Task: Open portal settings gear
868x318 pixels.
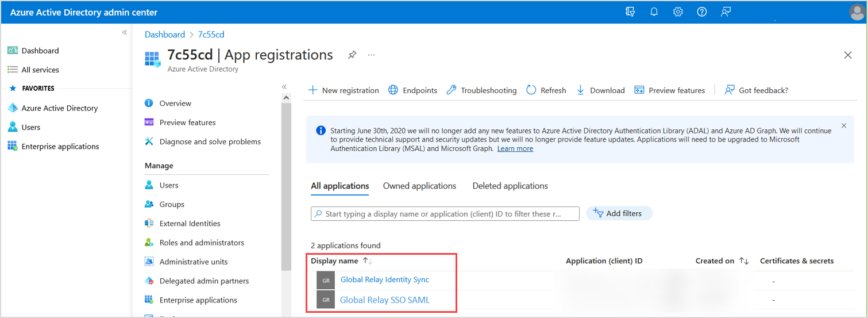Action: (x=678, y=12)
